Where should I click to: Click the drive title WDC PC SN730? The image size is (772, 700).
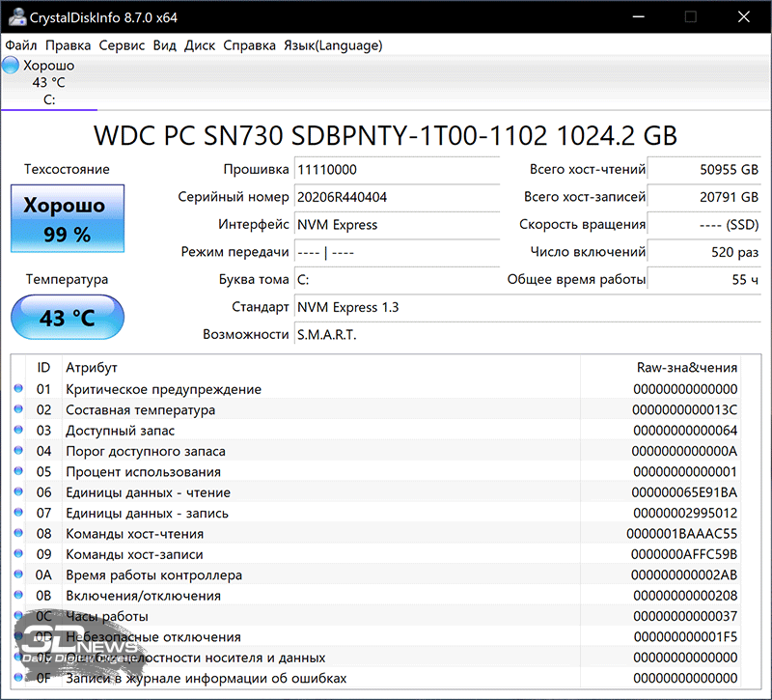385,135
